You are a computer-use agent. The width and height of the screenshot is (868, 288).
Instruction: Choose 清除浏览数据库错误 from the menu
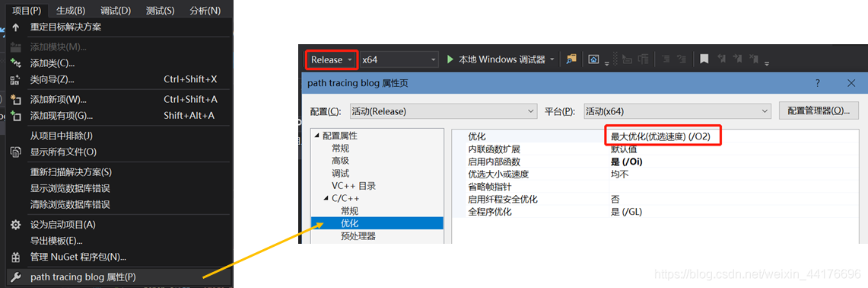(119, 204)
